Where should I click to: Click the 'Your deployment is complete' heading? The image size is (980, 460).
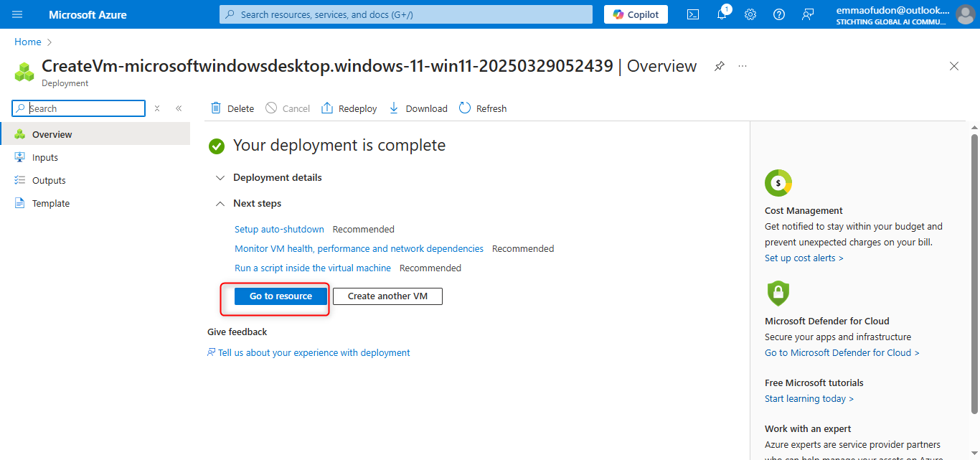339,146
